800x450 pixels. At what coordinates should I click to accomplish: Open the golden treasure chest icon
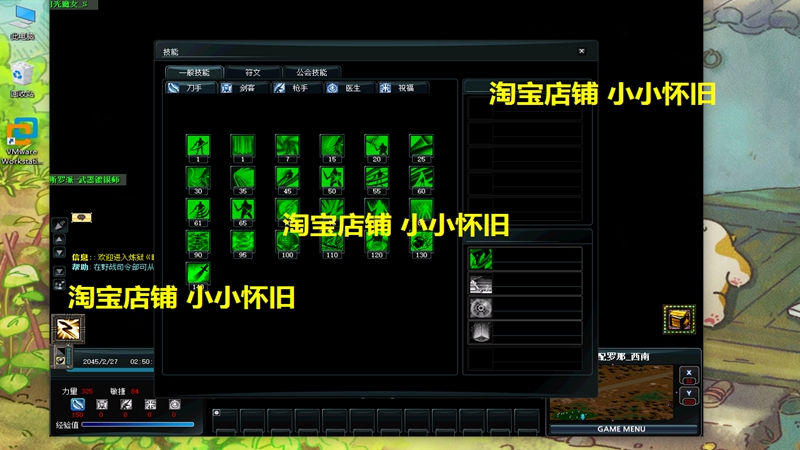click(679, 319)
